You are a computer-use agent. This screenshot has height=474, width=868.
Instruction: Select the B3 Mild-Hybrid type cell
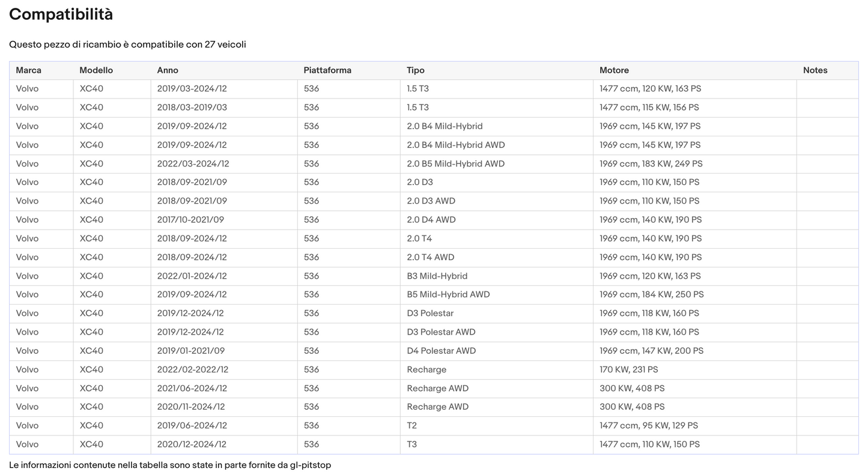497,276
